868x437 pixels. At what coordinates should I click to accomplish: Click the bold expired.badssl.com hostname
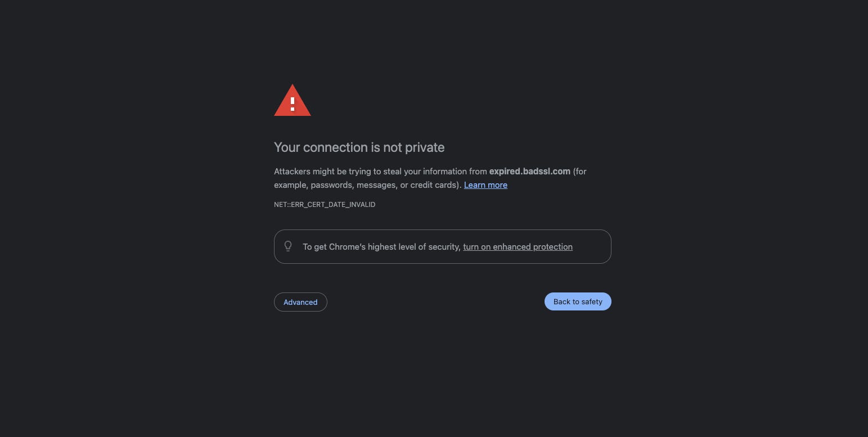(530, 172)
